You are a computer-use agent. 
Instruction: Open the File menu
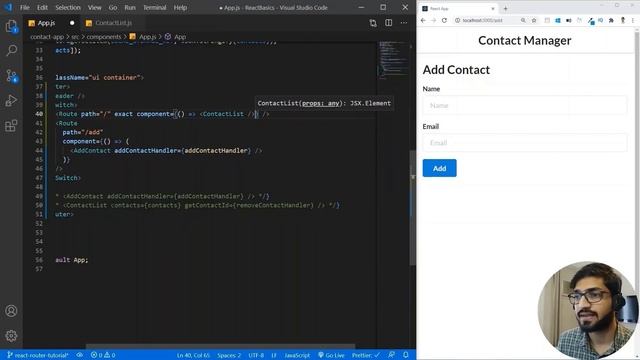pos(25,7)
